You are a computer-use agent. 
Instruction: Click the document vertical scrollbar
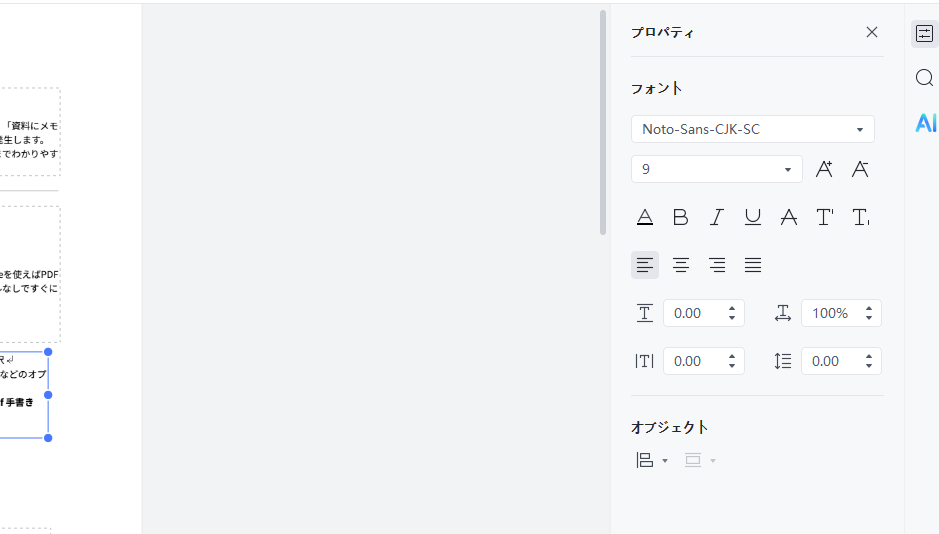pyautogui.click(x=603, y=123)
